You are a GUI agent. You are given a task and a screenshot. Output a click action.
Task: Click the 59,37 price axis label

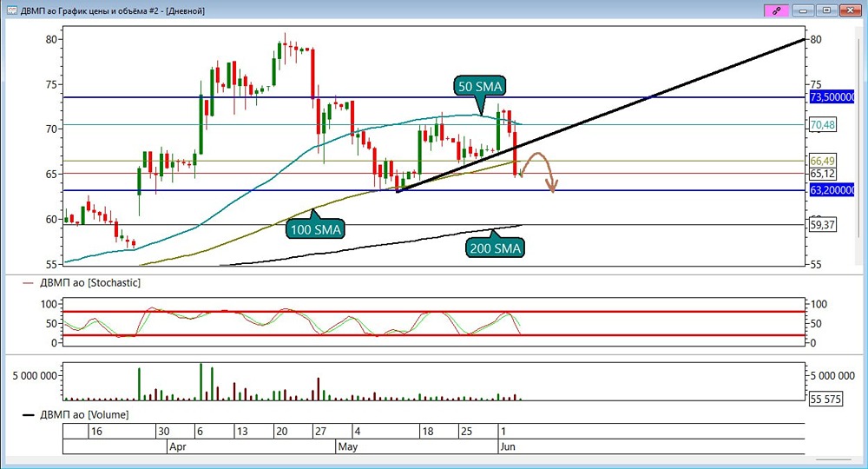822,225
